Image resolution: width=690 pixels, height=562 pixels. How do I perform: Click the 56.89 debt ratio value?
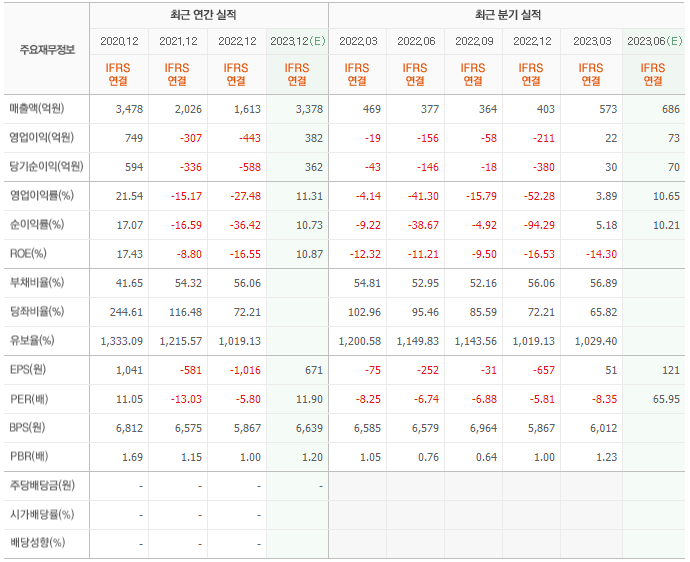(603, 283)
